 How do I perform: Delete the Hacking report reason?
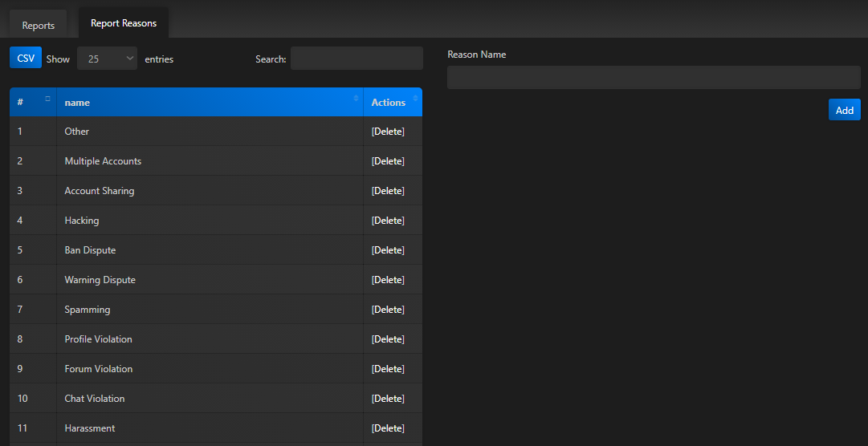(388, 221)
